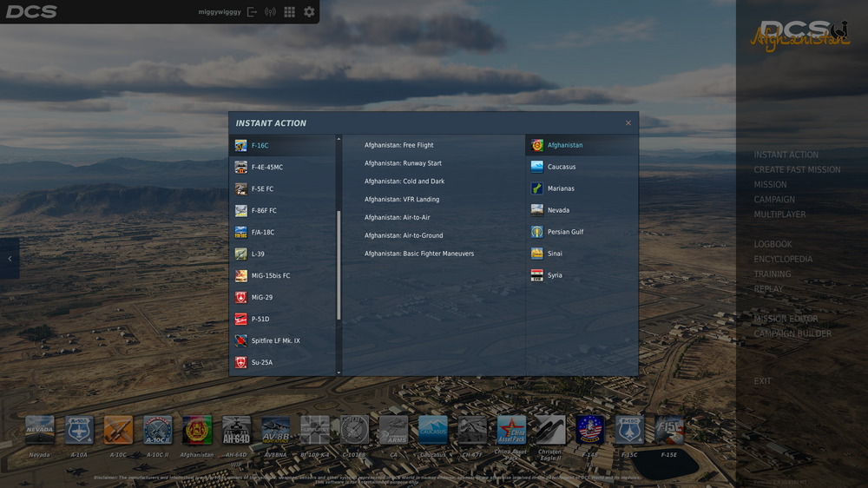The width and height of the screenshot is (868, 488).
Task: Open the Caucasus module thumbnail in bottom bar
Action: (x=432, y=430)
